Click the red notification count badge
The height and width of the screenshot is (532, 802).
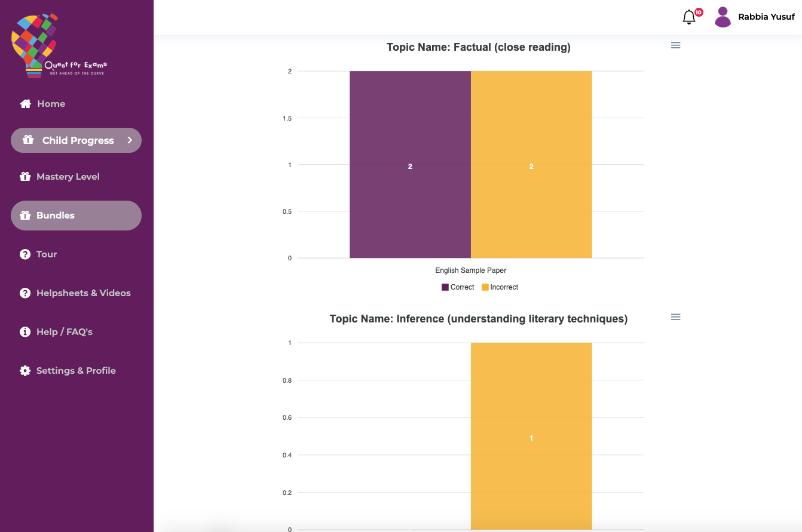[x=699, y=12]
